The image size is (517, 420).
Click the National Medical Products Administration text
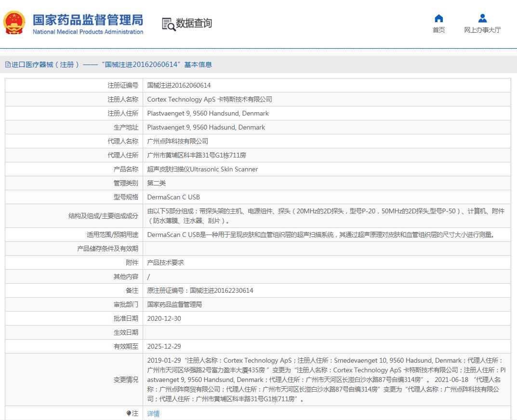(x=88, y=32)
